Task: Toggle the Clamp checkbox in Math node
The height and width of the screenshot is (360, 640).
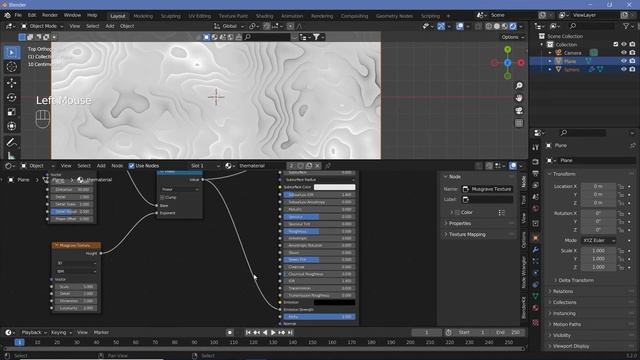Action: [162, 198]
